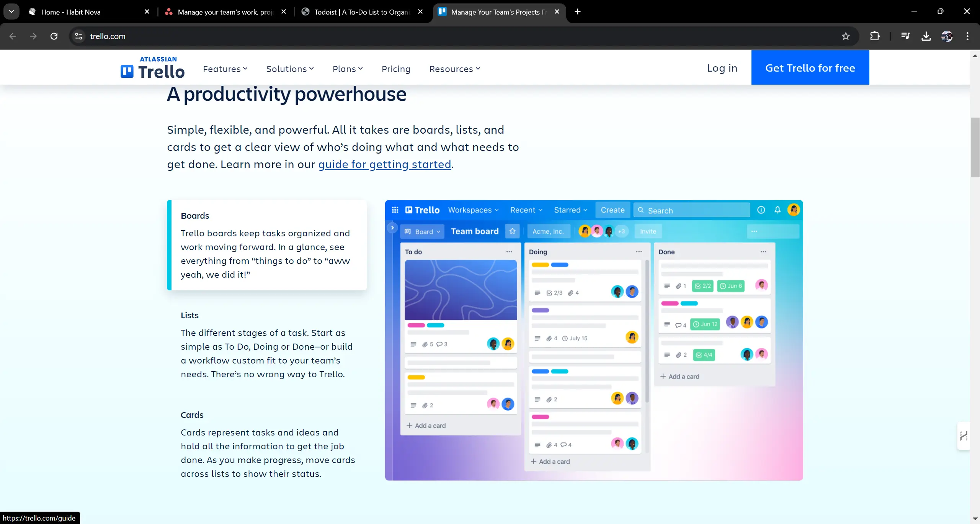Click the Jun 12 due date badge

coord(705,324)
